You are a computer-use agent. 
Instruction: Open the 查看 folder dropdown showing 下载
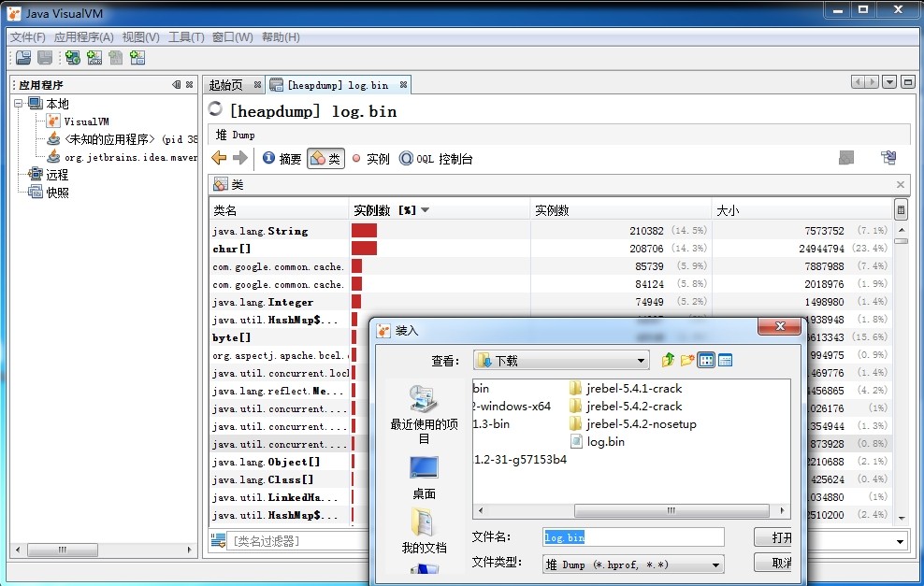(560, 361)
